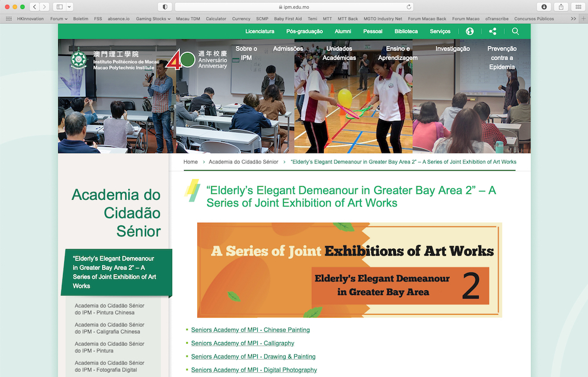
Task: Open the Concursos Públicos bookmark
Action: (x=534, y=19)
